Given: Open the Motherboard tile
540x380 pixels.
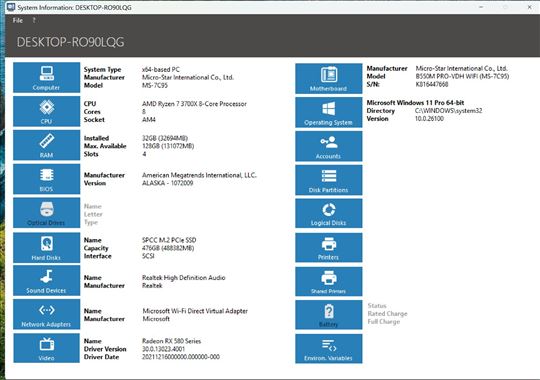Looking at the screenshot, I should (x=329, y=79).
